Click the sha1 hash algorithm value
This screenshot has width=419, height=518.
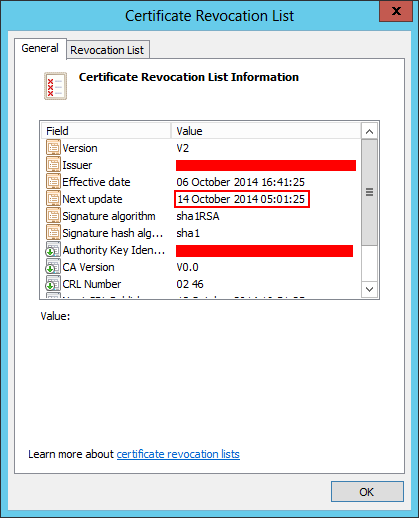pyautogui.click(x=188, y=233)
